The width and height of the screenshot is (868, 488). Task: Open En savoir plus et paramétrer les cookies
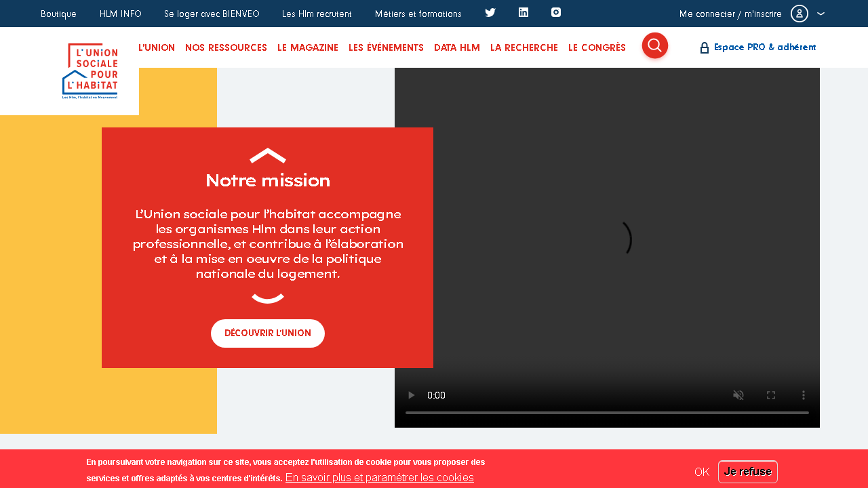[x=380, y=478]
